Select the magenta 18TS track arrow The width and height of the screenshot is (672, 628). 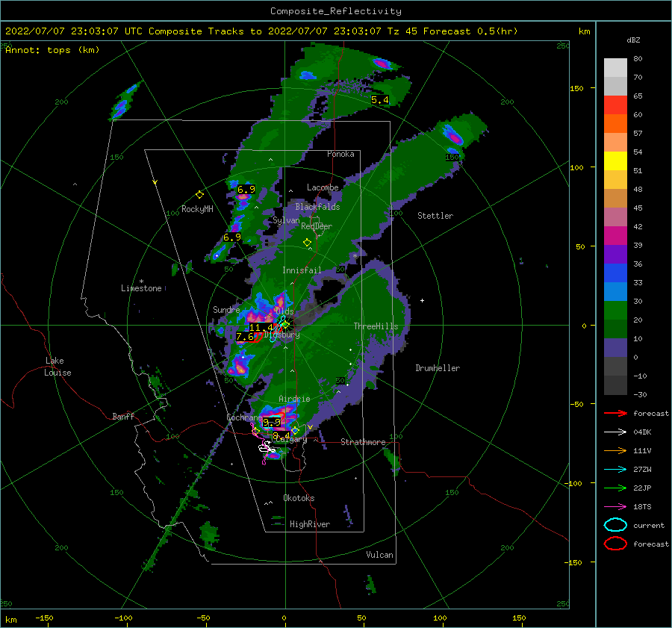coord(615,507)
